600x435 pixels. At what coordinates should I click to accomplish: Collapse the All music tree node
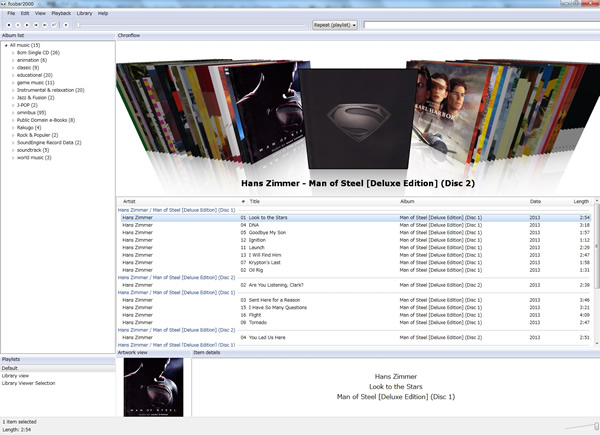coord(6,45)
